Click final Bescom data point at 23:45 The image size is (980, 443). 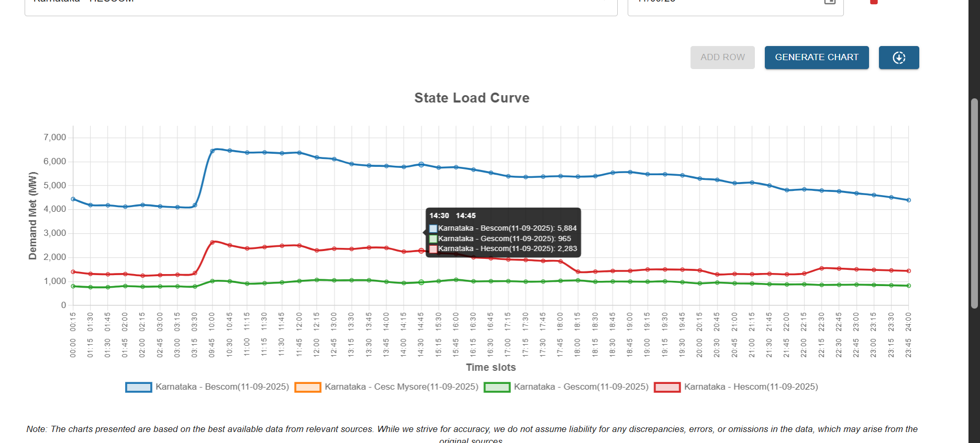pos(908,200)
